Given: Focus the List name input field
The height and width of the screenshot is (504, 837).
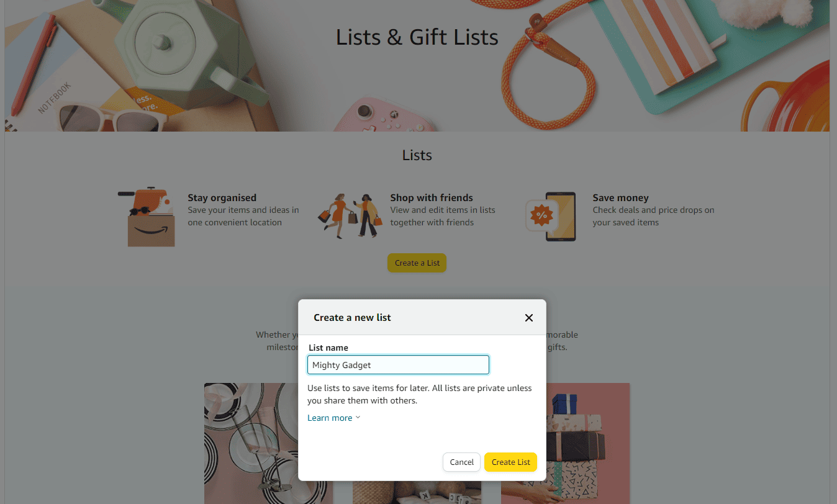Looking at the screenshot, I should (398, 365).
